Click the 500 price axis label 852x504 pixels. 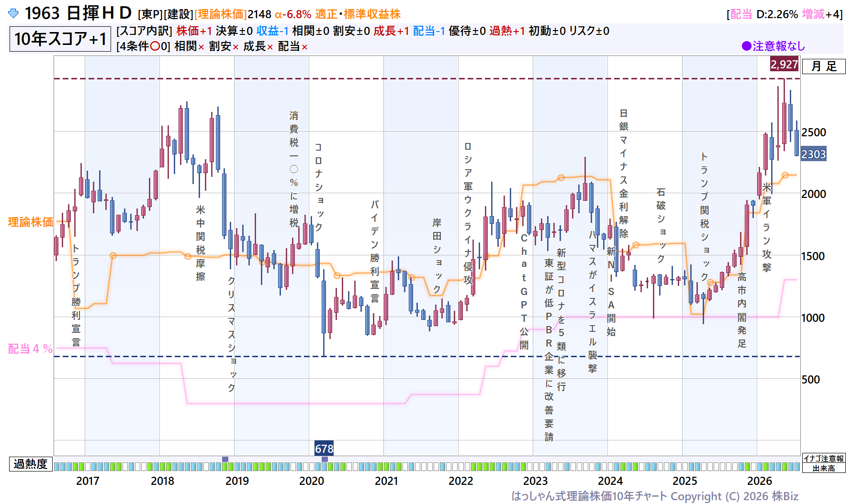click(810, 380)
